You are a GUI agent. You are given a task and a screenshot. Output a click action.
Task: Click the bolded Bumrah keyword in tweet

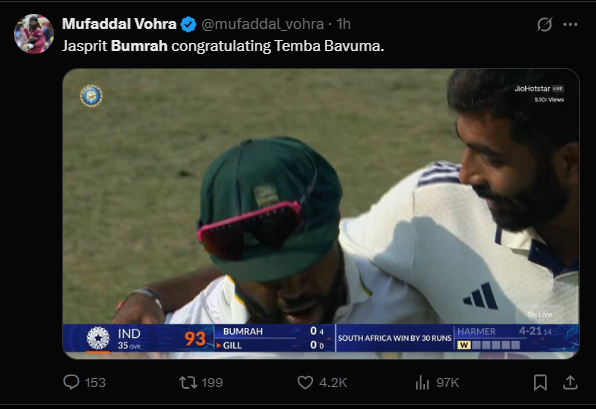click(139, 46)
